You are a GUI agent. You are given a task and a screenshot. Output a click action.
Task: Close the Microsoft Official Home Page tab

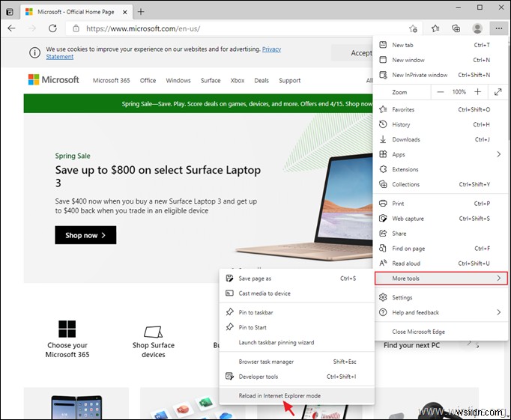tap(125, 12)
